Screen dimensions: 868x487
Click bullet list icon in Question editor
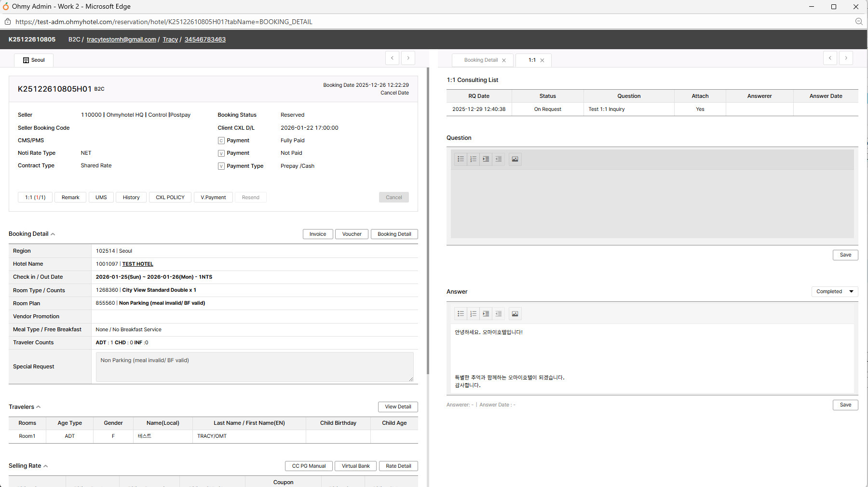[x=461, y=159]
